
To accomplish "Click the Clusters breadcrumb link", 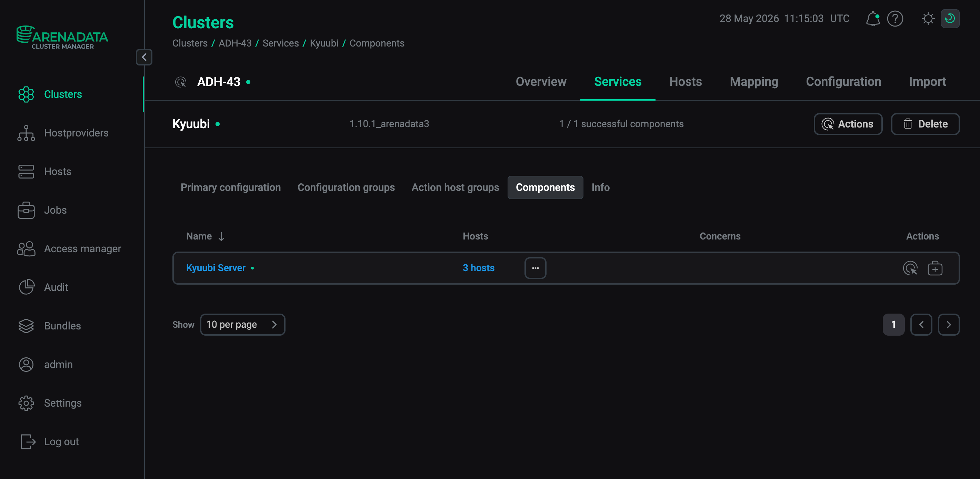I will point(190,43).
